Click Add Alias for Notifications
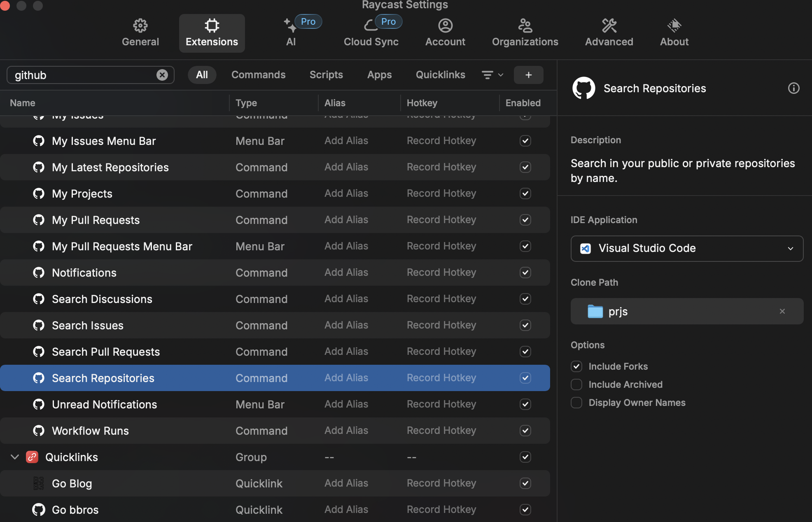 click(346, 273)
